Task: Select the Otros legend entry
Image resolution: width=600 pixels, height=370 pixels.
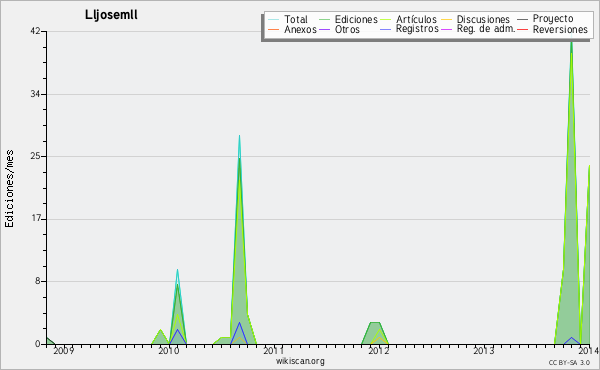Action: (x=339, y=29)
